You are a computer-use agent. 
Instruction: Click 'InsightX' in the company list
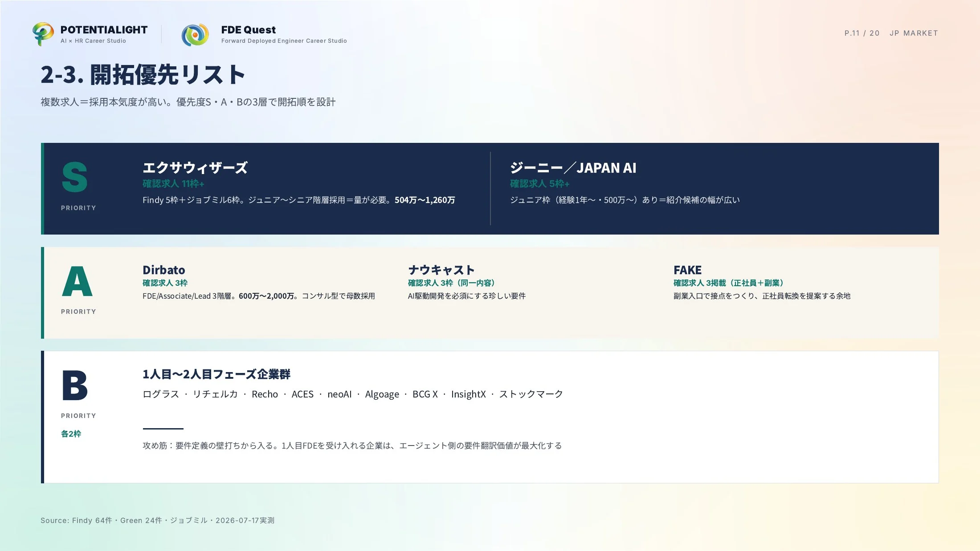[x=469, y=394]
